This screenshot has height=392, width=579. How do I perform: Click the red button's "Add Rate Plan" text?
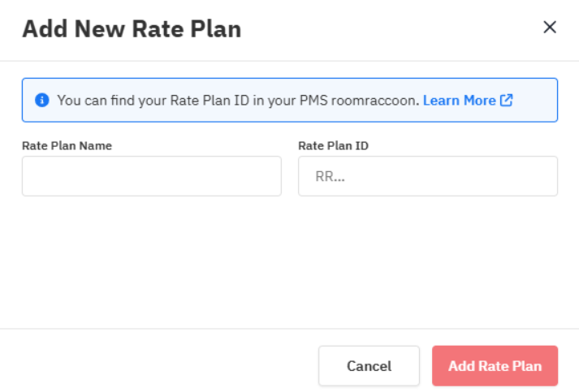point(495,366)
